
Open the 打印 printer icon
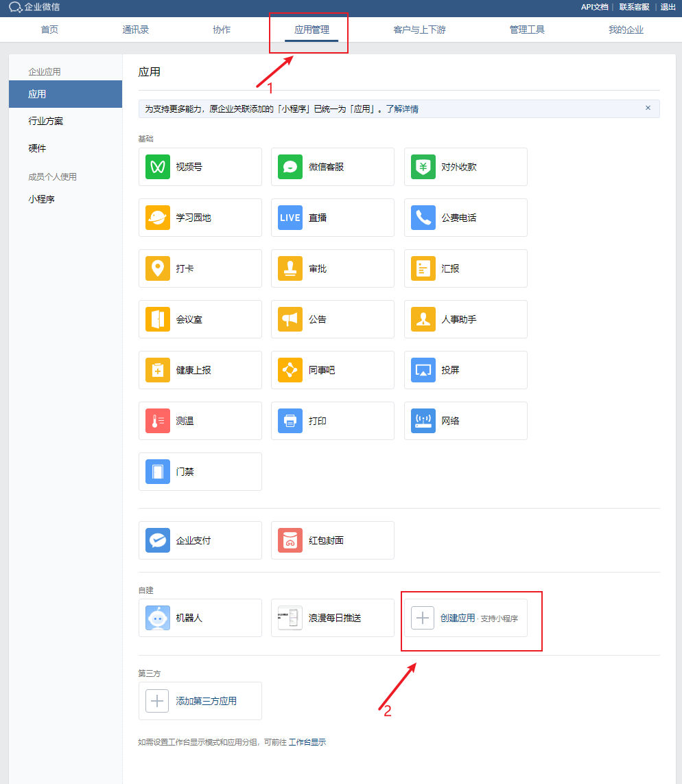[x=290, y=421]
